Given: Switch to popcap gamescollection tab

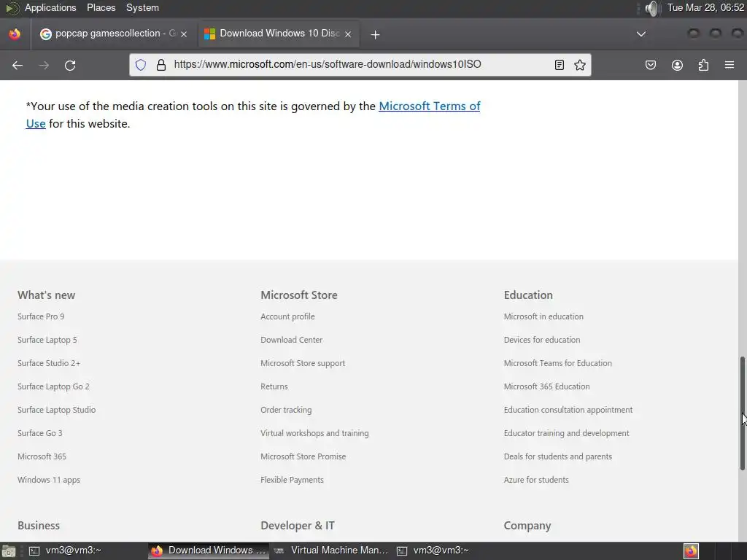Looking at the screenshot, I should (114, 34).
